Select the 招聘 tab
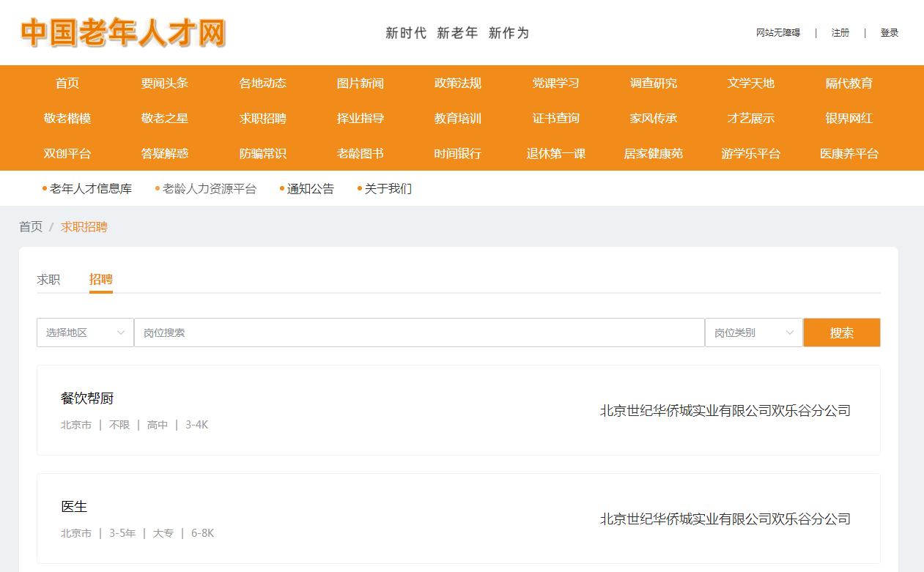Viewport: 924px width, 572px height. [101, 280]
